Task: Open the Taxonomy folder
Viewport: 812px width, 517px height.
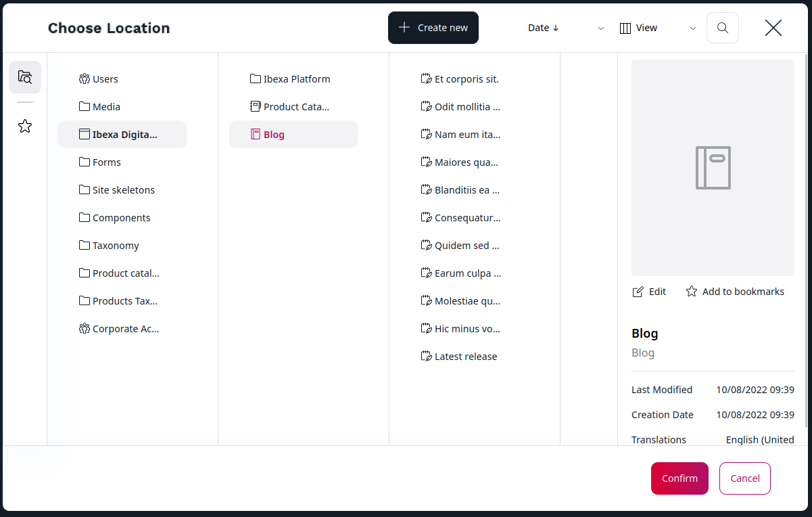Action: [x=115, y=246]
